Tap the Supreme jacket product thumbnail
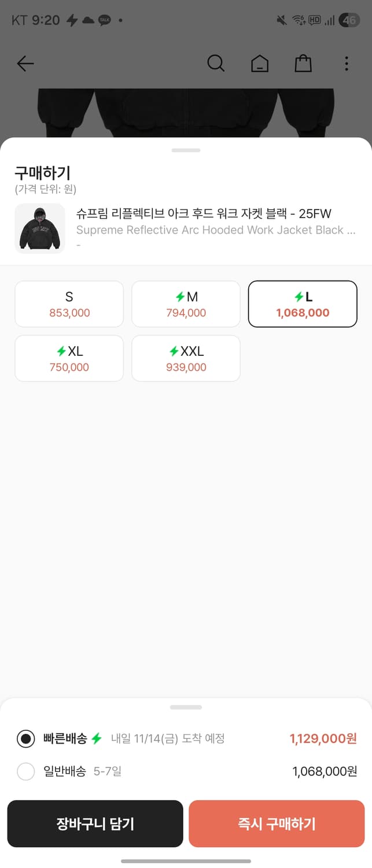 [40, 228]
